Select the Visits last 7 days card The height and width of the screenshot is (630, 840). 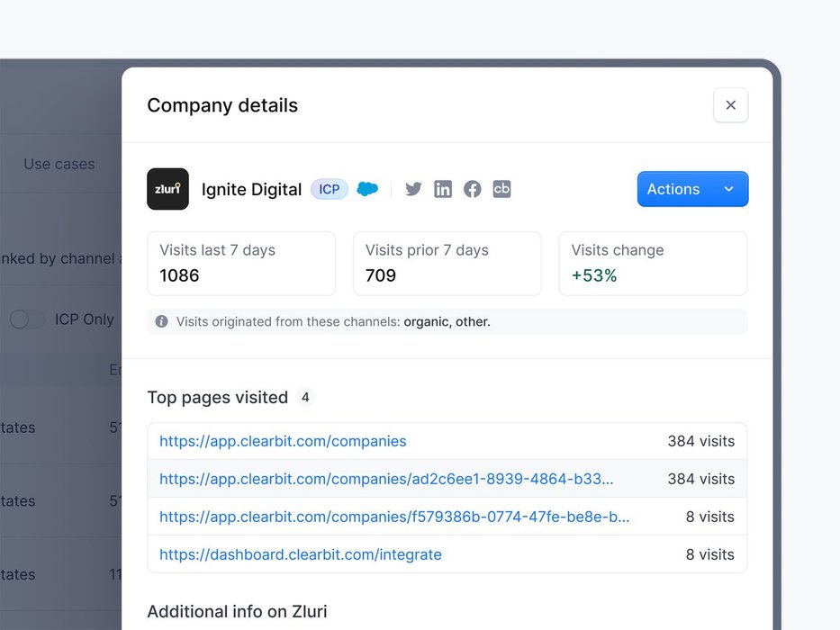tap(241, 263)
